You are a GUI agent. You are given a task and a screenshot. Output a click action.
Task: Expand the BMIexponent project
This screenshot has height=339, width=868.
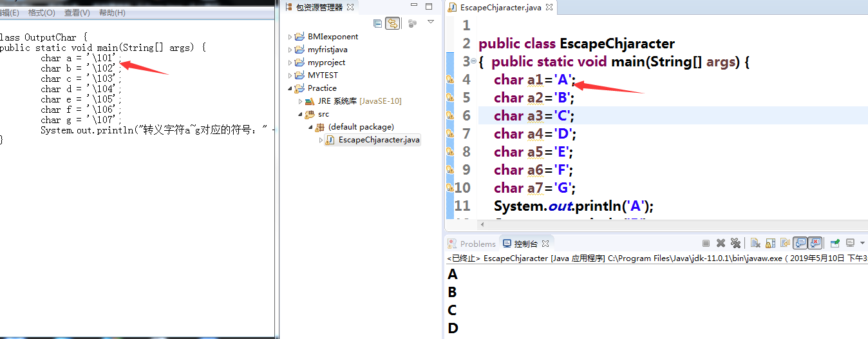click(x=290, y=37)
